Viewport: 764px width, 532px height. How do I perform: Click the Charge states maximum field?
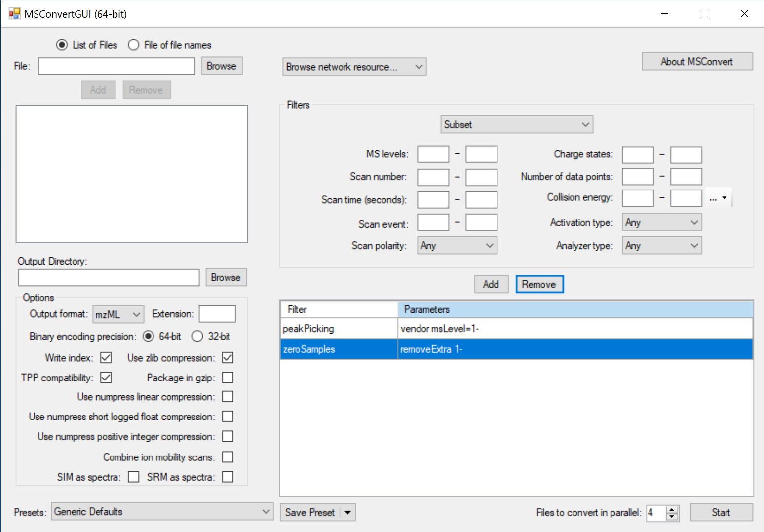coord(687,155)
